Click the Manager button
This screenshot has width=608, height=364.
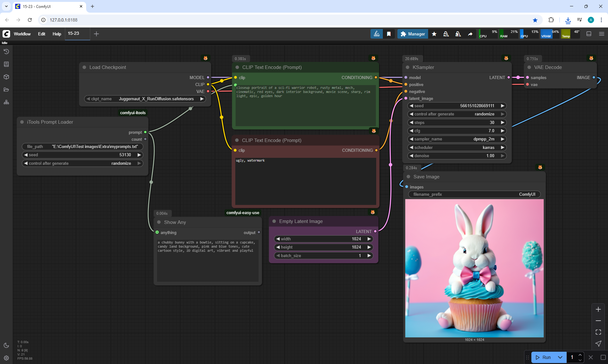413,34
